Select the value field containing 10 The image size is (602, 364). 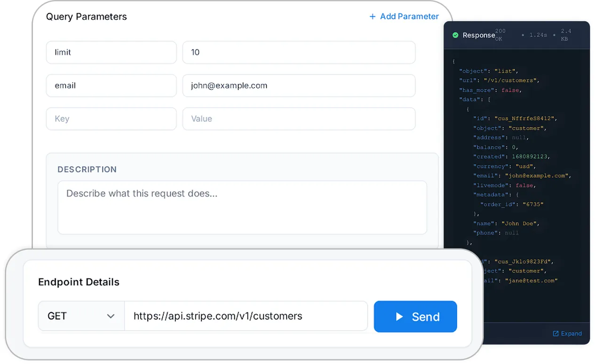pos(299,52)
